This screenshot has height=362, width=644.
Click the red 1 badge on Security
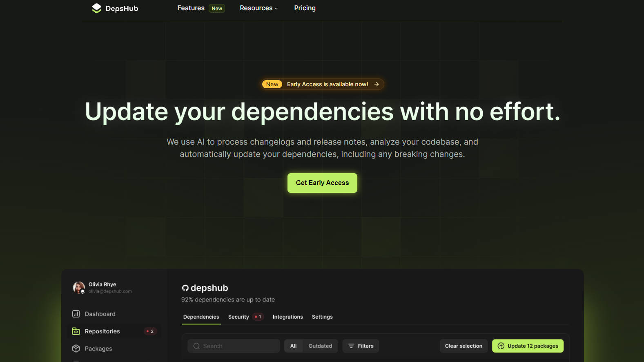pyautogui.click(x=258, y=317)
